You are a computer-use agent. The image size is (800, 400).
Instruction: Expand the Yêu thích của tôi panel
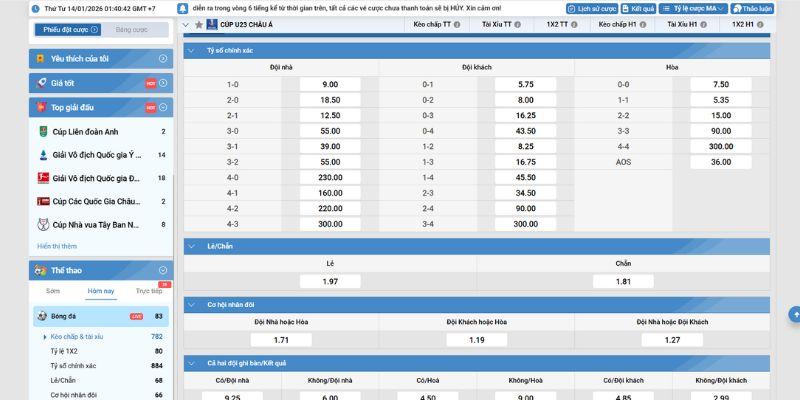163,59
